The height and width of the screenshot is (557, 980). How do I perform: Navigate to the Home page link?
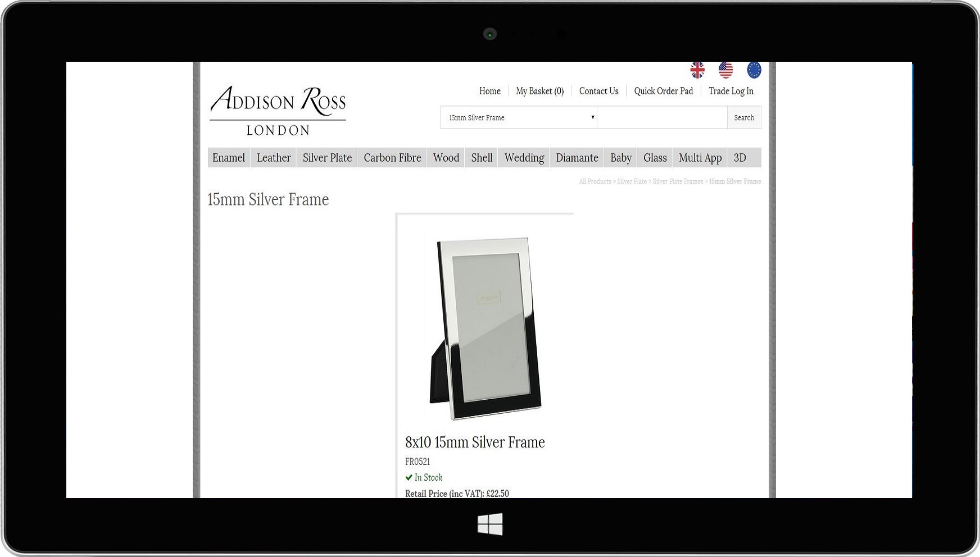pyautogui.click(x=489, y=91)
